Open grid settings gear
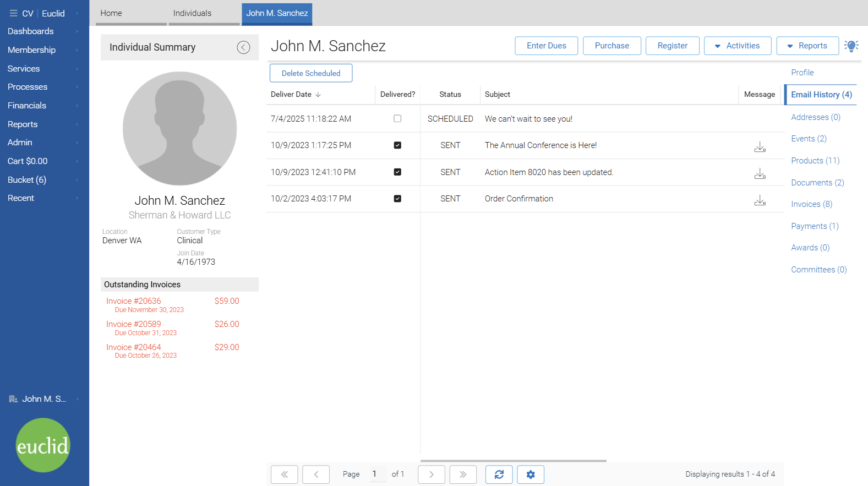The width and height of the screenshot is (868, 486). point(531,474)
